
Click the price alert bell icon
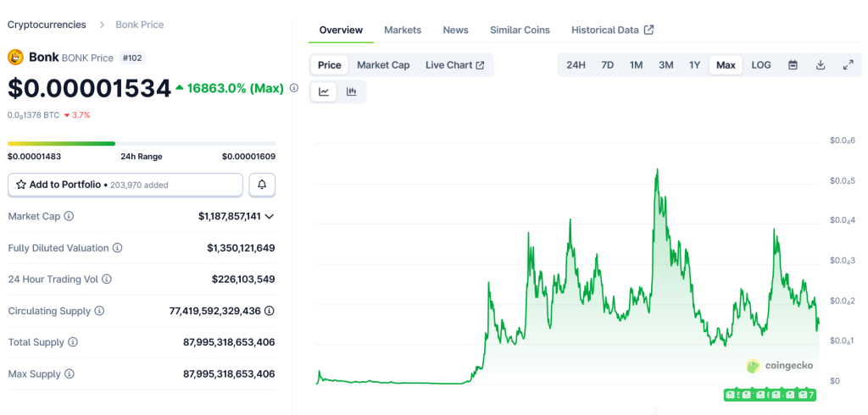tap(262, 185)
